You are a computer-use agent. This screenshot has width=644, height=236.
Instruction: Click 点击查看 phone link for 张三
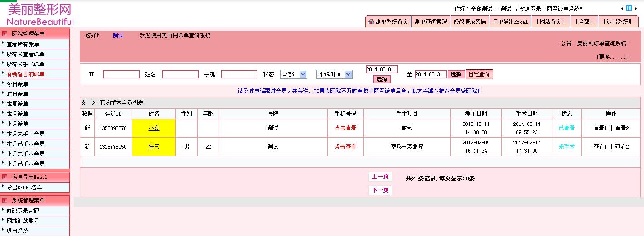(x=345, y=147)
